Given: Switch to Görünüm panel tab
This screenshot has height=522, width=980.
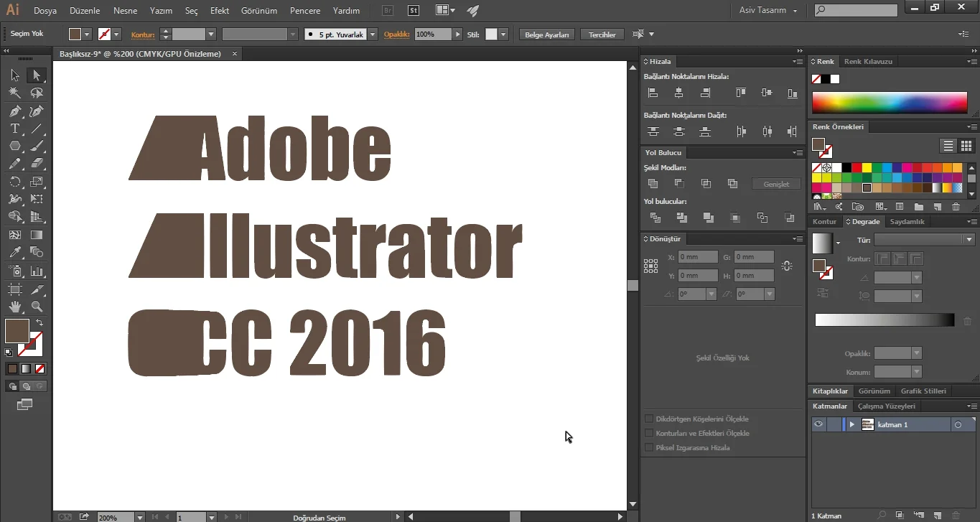Looking at the screenshot, I should pyautogui.click(x=874, y=391).
